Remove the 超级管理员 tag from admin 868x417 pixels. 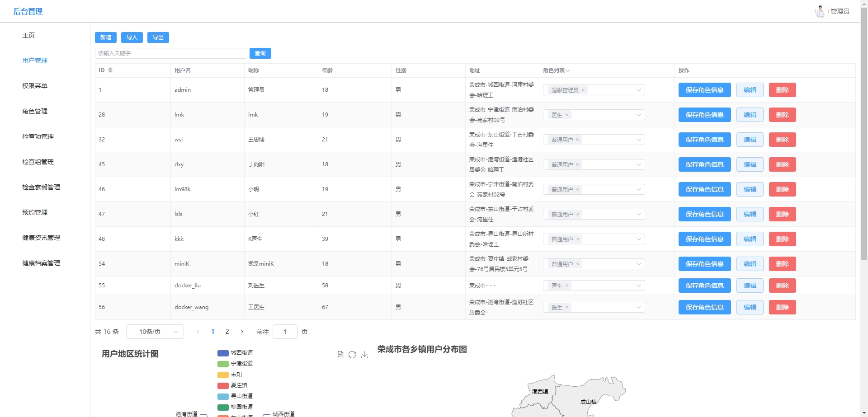pyautogui.click(x=583, y=90)
